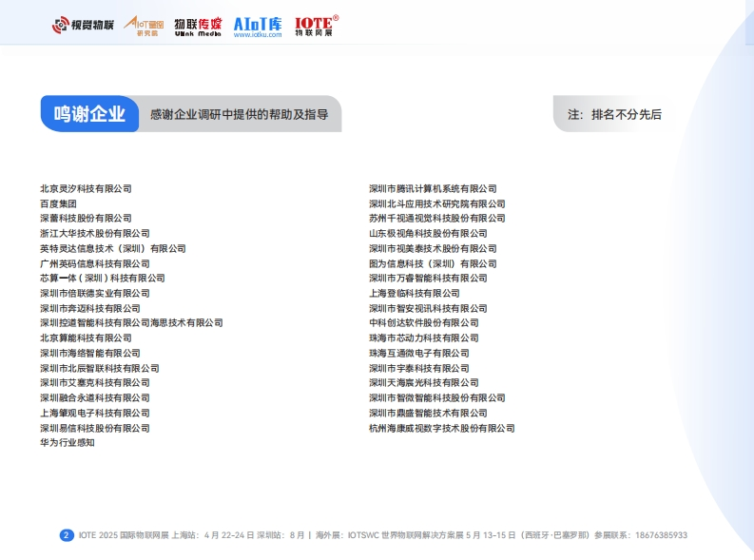The height and width of the screenshot is (560, 754).
Task: Select 浙江大华技术股份有限公司
Action: pos(95,234)
